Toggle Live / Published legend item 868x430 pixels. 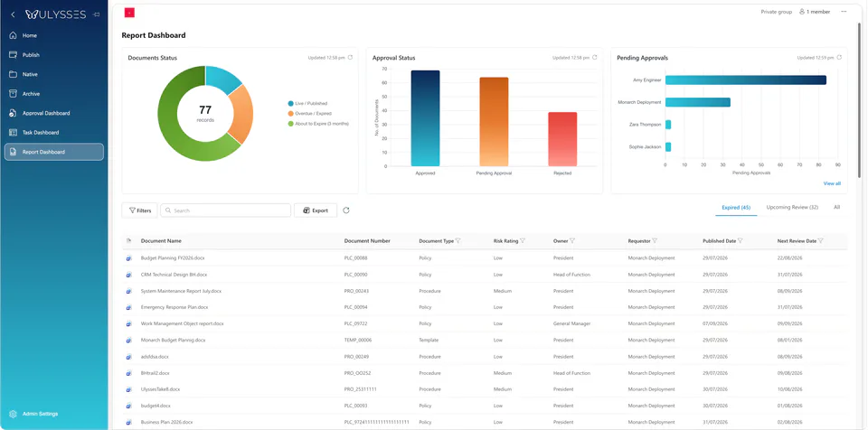coord(307,104)
